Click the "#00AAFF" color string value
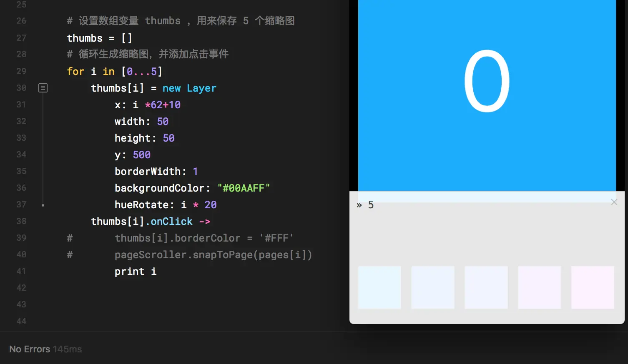 click(x=244, y=188)
